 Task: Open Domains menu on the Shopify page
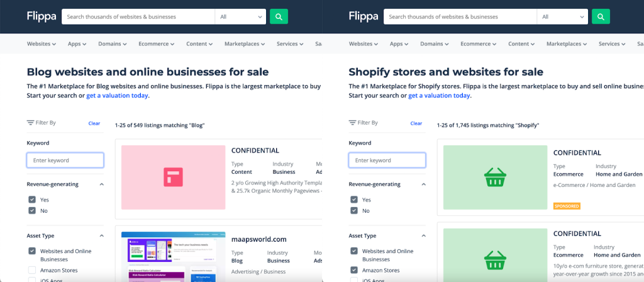pos(435,43)
